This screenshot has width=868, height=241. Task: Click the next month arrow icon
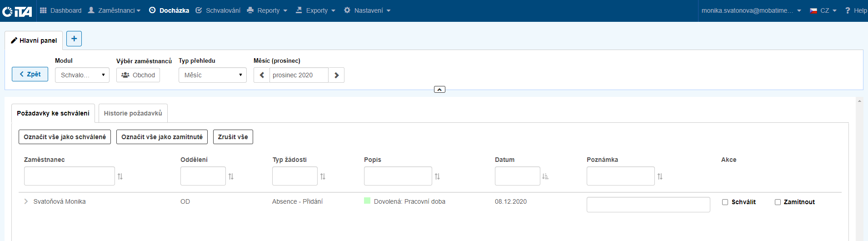coord(336,75)
